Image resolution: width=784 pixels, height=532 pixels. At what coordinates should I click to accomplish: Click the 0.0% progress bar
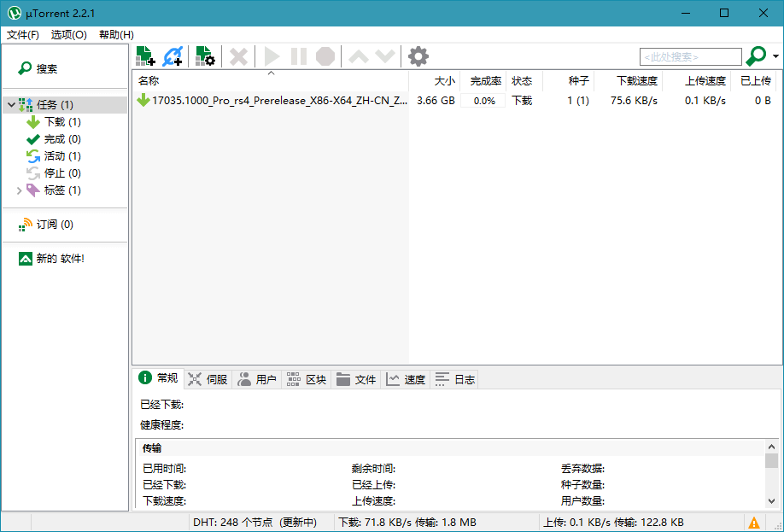click(483, 101)
